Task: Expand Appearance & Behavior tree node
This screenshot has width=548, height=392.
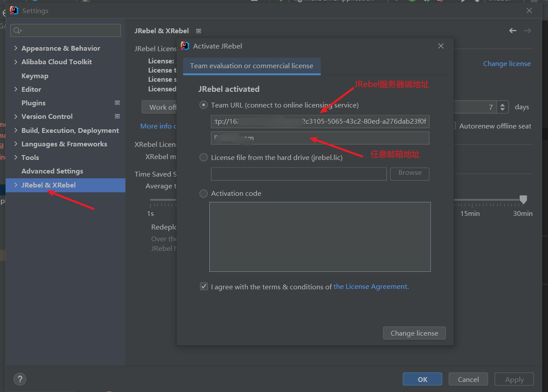Action: tap(16, 48)
